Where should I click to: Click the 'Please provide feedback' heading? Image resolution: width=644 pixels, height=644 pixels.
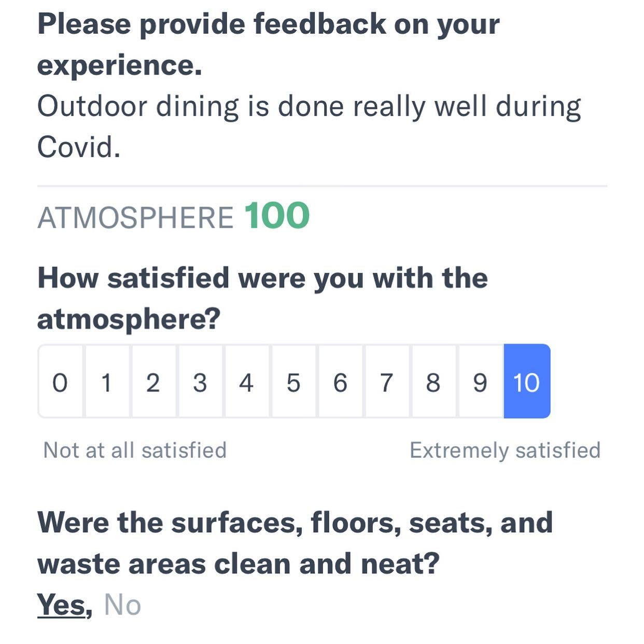(x=269, y=45)
